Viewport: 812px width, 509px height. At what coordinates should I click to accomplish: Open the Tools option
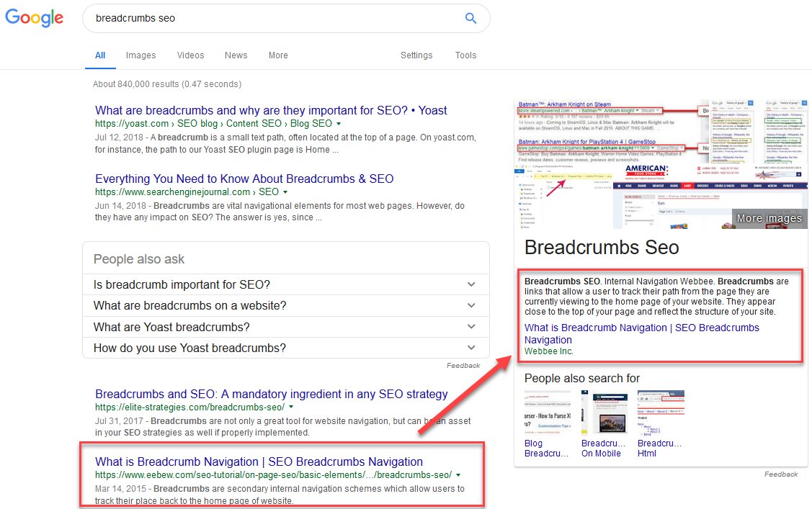click(x=465, y=55)
